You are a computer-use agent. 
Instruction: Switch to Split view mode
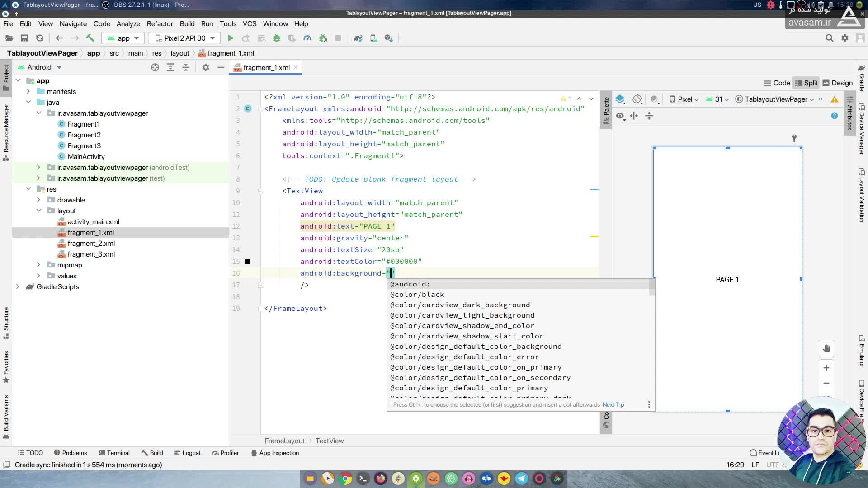[806, 83]
